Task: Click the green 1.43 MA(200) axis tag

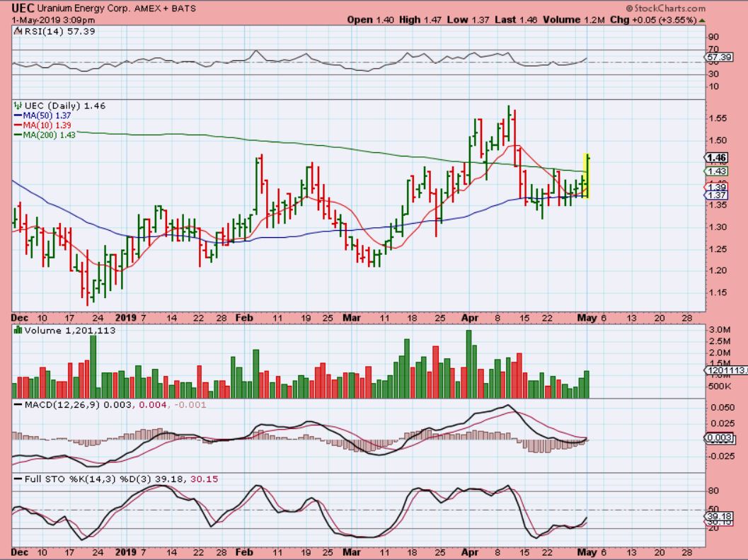Action: (717, 171)
